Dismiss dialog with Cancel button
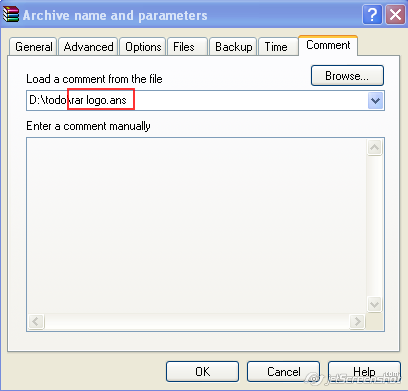This screenshot has width=408, height=391. pos(283,372)
